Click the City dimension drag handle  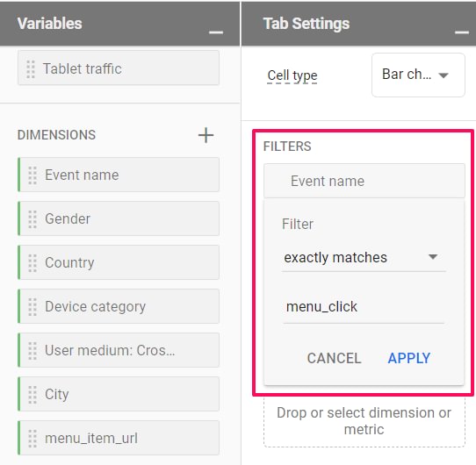tap(32, 394)
